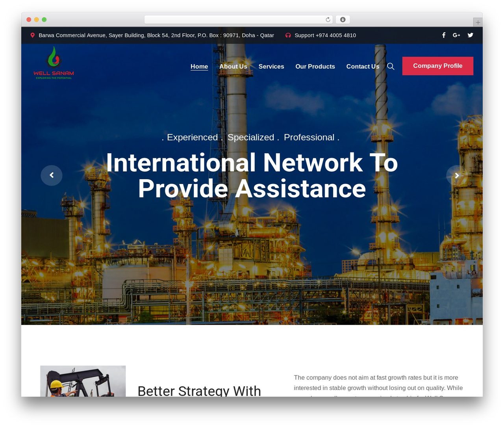This screenshot has height=427, width=504.
Task: Click the Better Strategy With heading
Action: click(199, 390)
